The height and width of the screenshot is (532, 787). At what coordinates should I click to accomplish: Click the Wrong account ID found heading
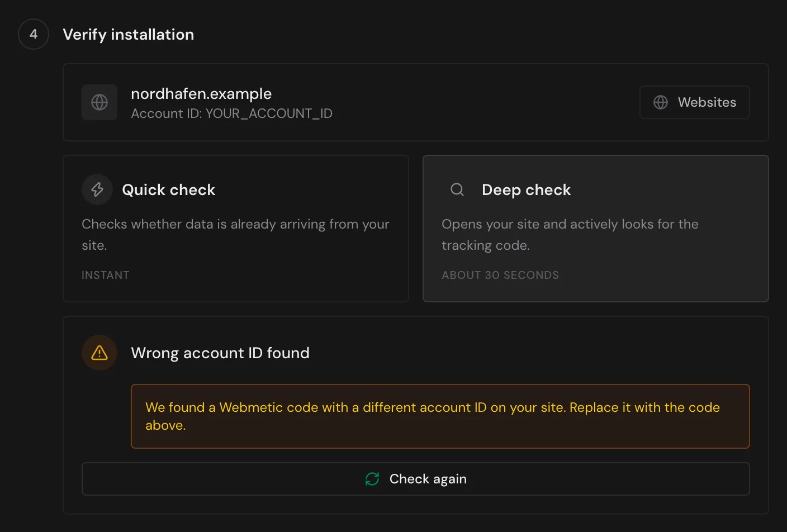[x=220, y=353]
